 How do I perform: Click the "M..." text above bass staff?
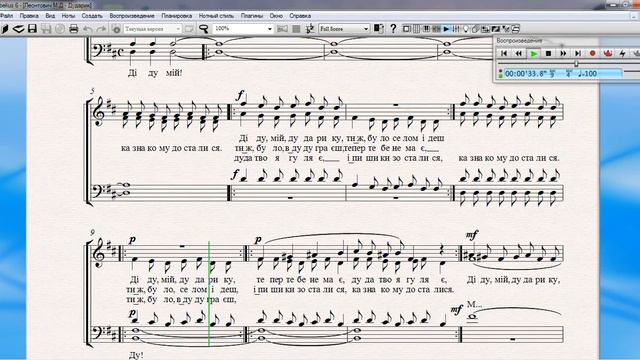tap(474, 304)
